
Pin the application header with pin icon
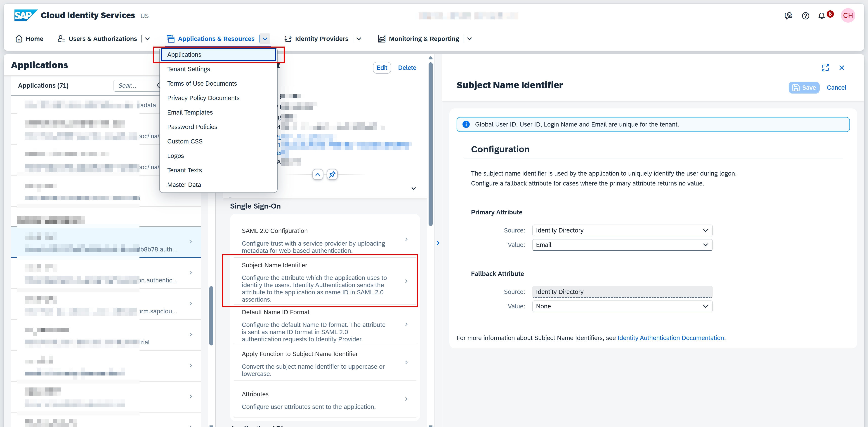pyautogui.click(x=332, y=174)
